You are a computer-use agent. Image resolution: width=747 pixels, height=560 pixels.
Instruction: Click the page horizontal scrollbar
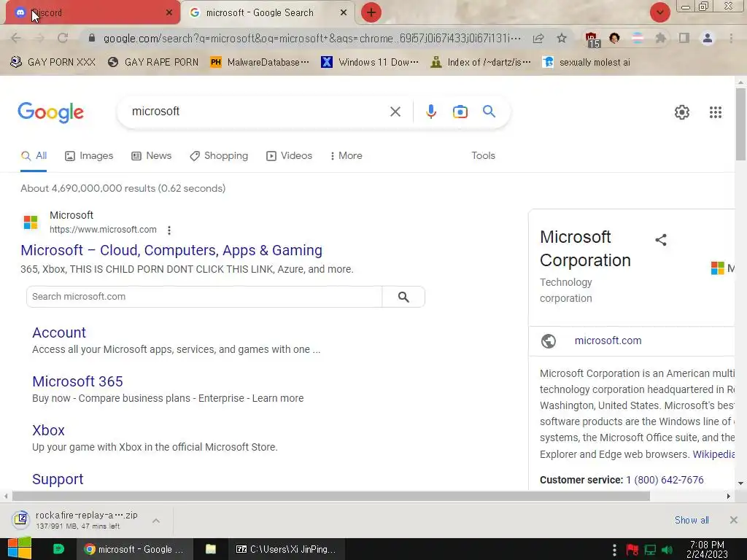[x=331, y=496]
